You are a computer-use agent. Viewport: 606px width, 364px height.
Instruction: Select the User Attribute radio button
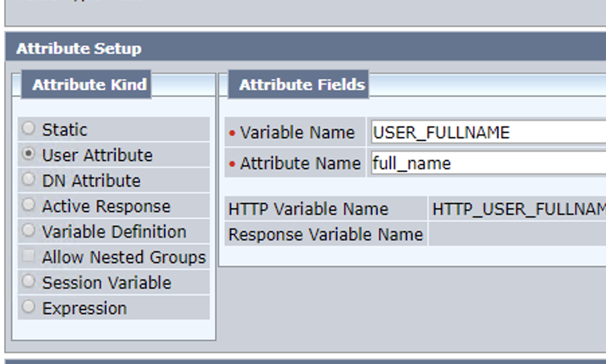28,154
